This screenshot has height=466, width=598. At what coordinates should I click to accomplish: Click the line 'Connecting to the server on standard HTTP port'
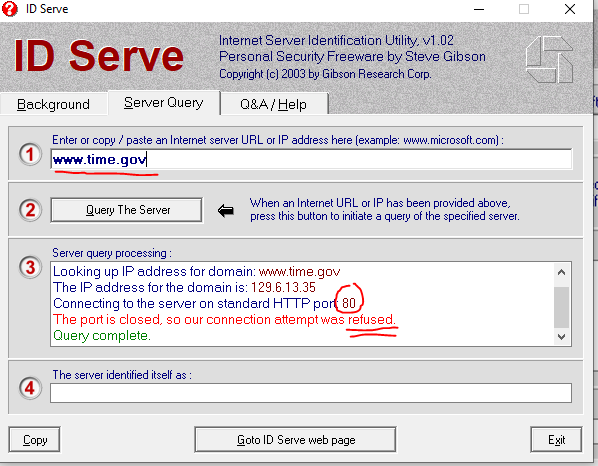(204, 304)
